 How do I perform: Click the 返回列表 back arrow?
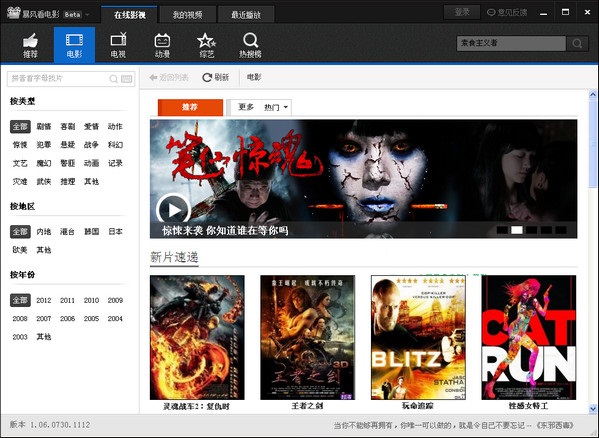coord(168,78)
